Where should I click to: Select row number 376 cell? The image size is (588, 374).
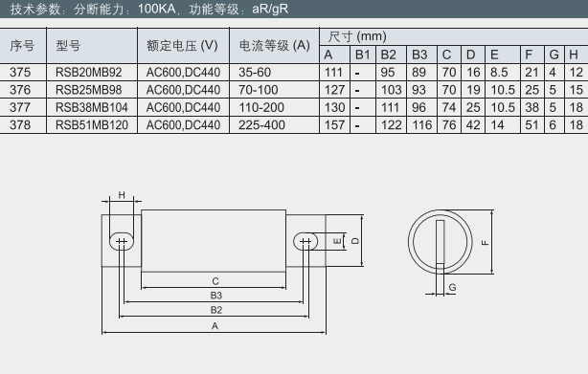coord(22,90)
